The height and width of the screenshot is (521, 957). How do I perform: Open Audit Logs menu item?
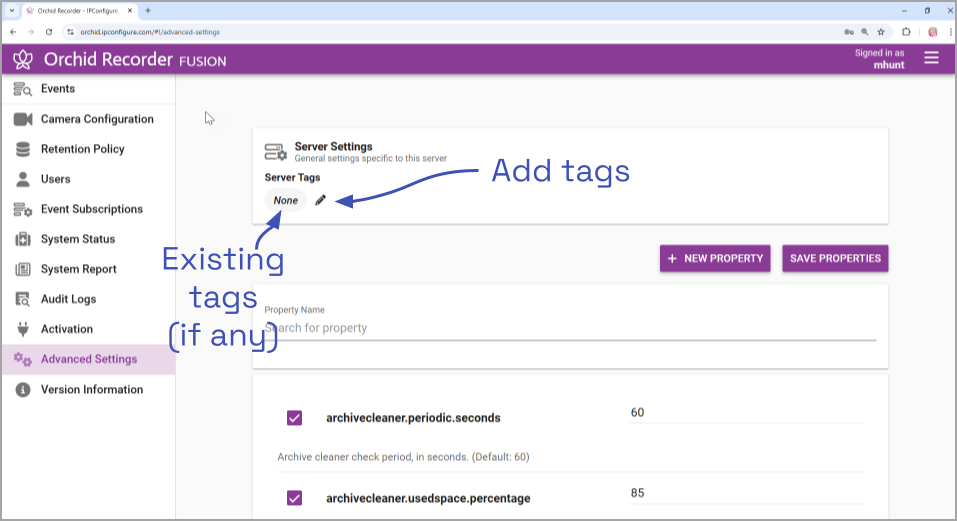tap(68, 299)
